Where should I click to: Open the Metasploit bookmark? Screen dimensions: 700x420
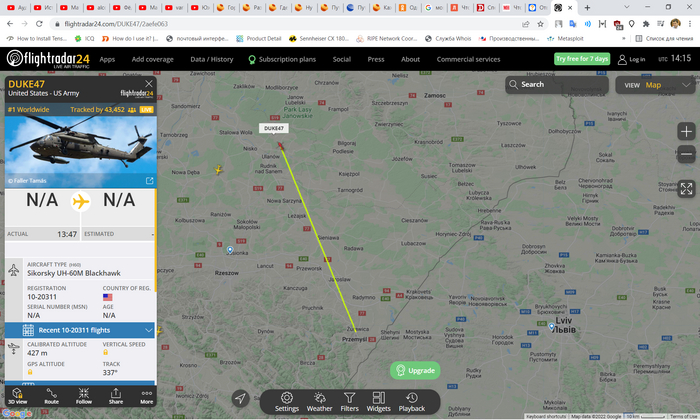565,39
